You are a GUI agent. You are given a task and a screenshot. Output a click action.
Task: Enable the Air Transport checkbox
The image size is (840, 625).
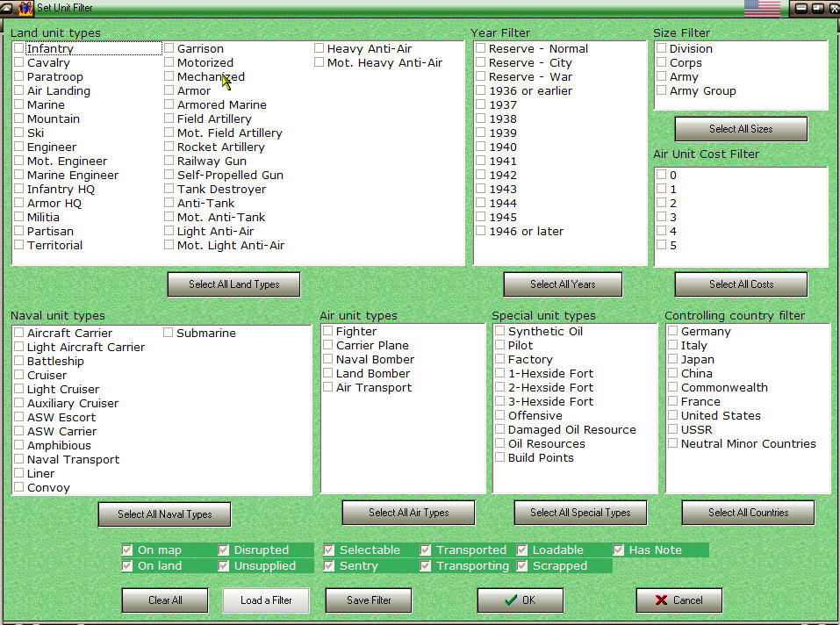[x=328, y=387]
